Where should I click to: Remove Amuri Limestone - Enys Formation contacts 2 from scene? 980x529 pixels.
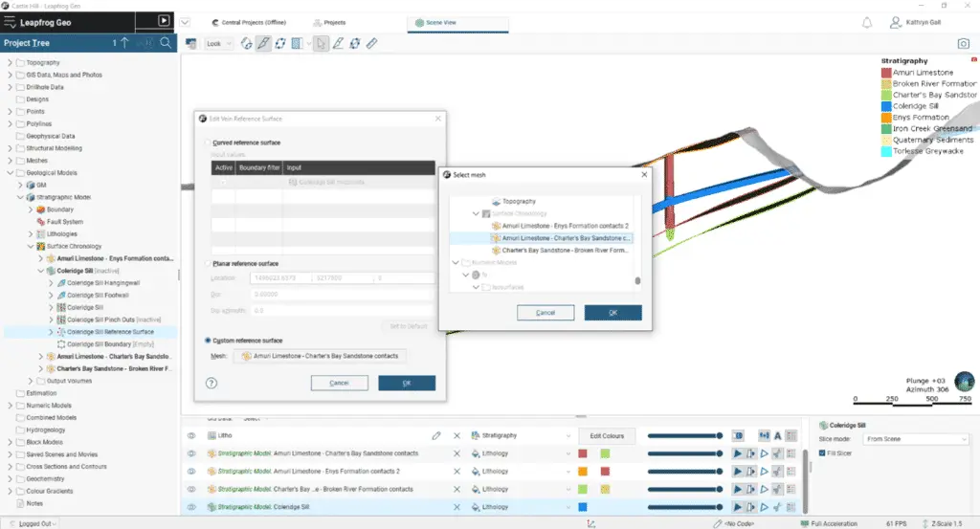coord(457,472)
